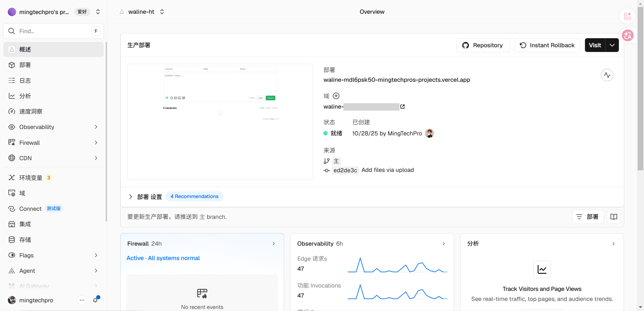
Task: Open 分析 analytics in sidebar
Action: [54, 96]
